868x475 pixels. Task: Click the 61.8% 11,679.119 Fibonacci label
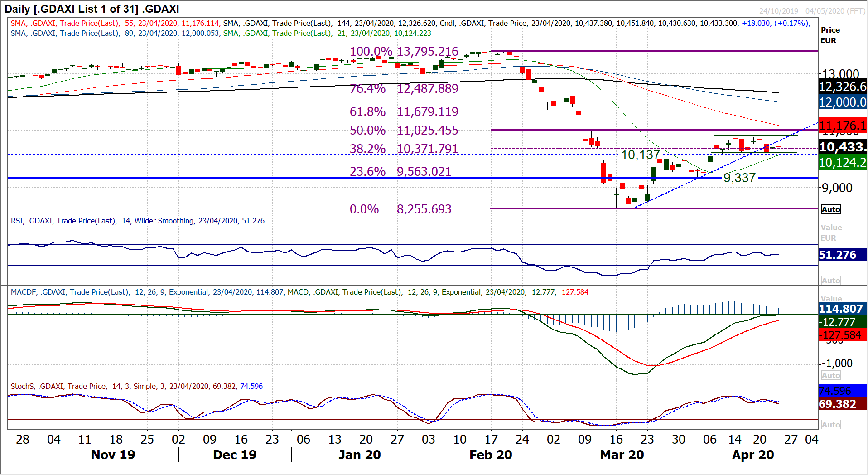[404, 111]
